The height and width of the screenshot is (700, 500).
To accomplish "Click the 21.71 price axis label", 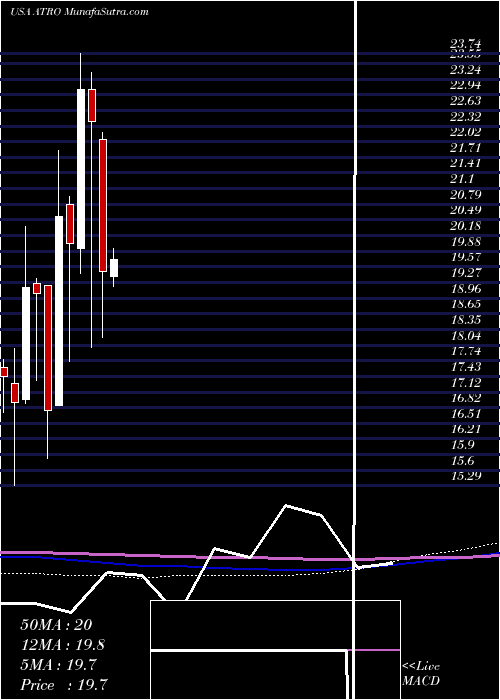I will click(x=466, y=148).
